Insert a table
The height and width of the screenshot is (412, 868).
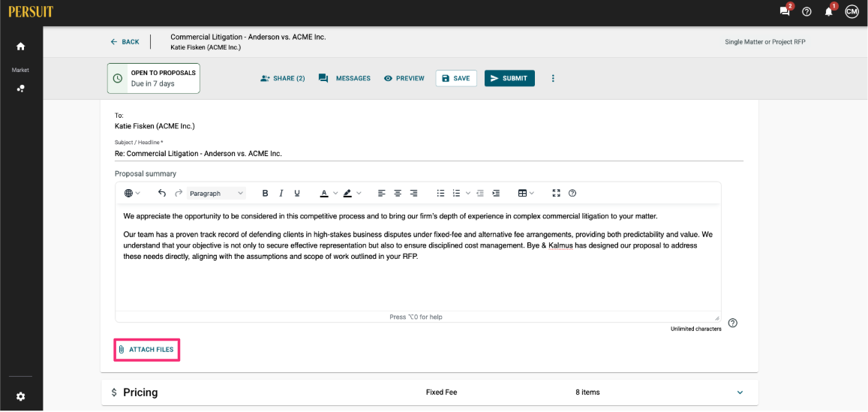[x=522, y=194]
